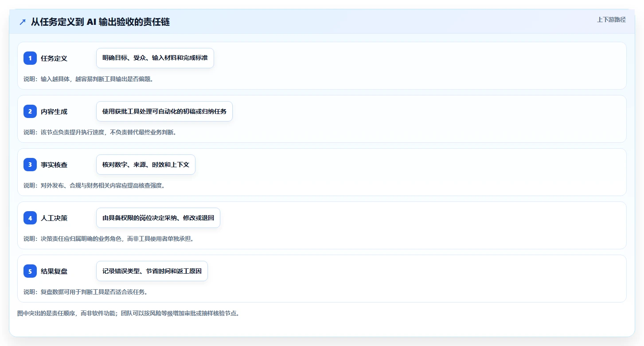Select the 人工决策 step label

tap(54, 218)
